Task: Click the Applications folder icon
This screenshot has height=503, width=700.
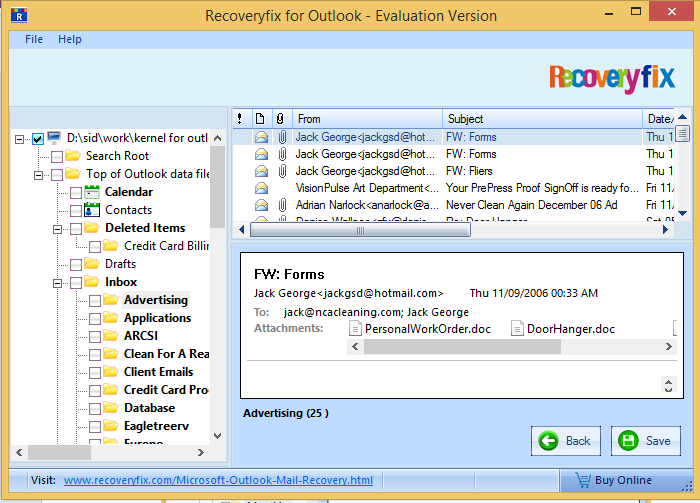Action: [111, 318]
